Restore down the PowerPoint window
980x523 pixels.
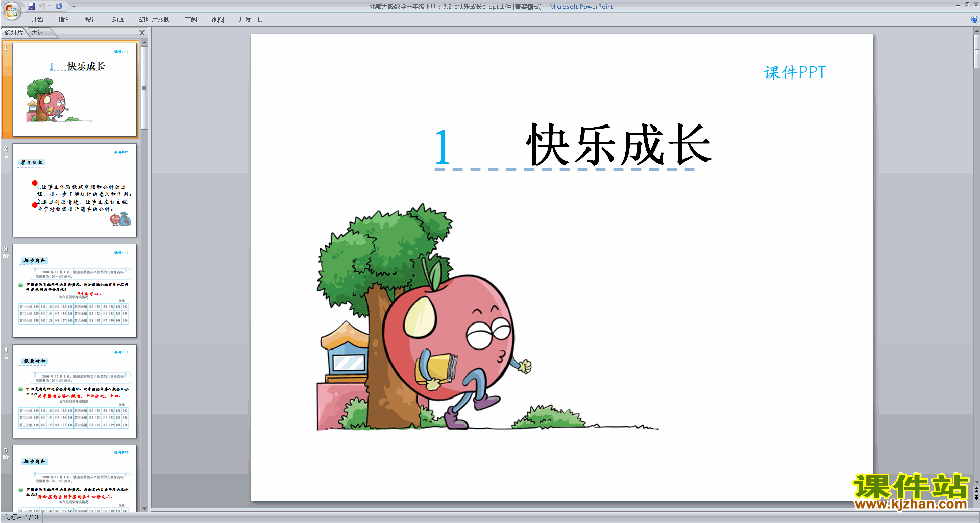[967, 4]
